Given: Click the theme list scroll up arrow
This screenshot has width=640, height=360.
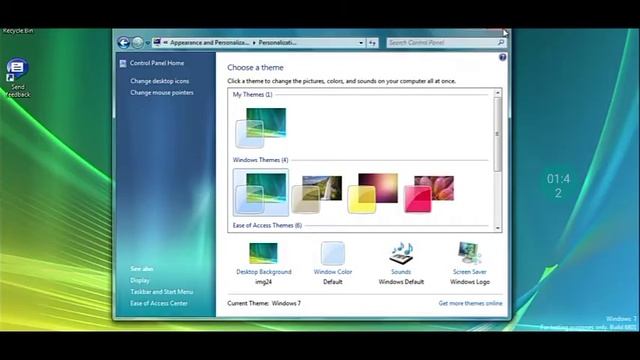Looking at the screenshot, I should pos(498,93).
